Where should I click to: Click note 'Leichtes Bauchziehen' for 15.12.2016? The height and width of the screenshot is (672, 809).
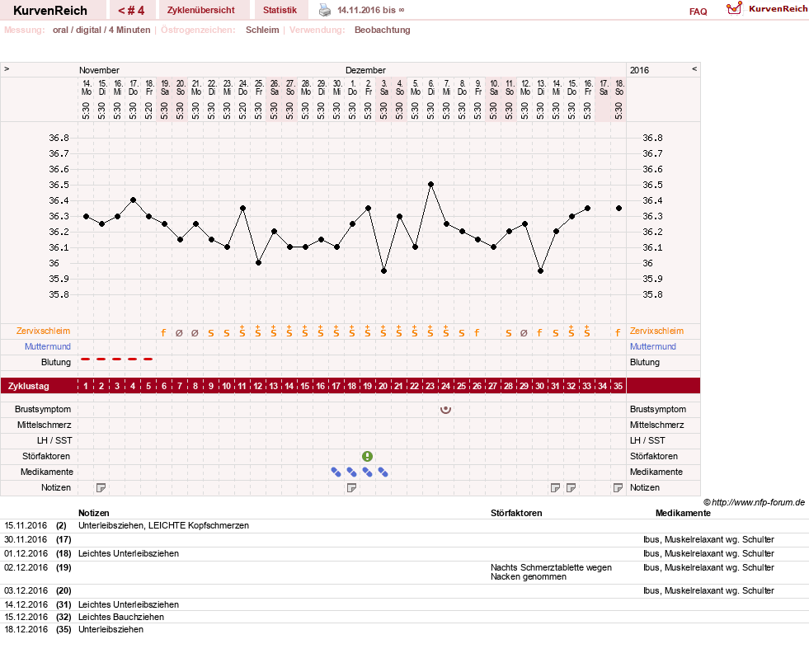click(x=121, y=617)
